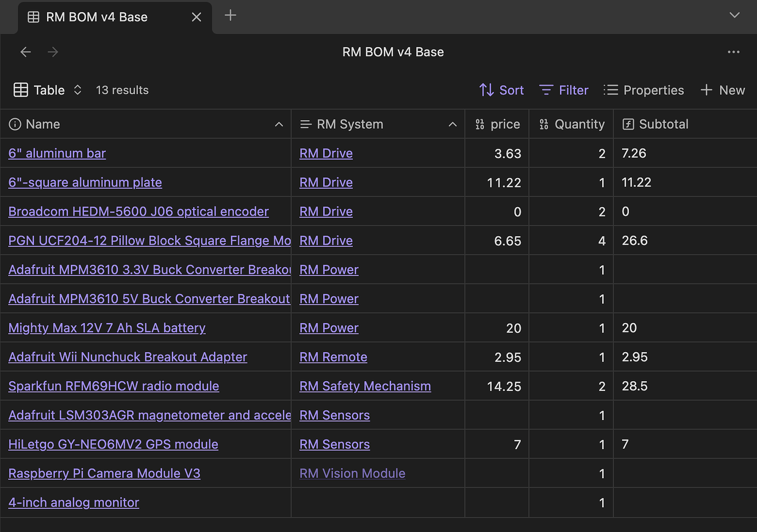Click the back navigation arrow

[25, 52]
